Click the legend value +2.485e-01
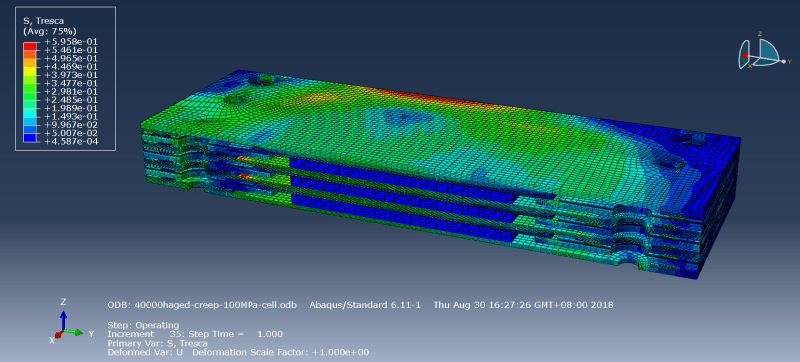800x362 pixels. 72,99
